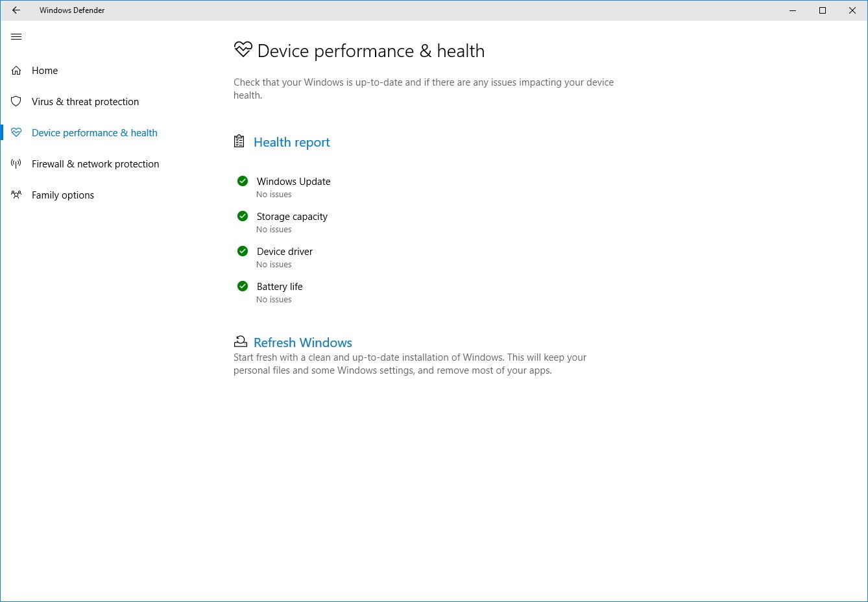Click 'No issues' under Battery life

tap(274, 299)
